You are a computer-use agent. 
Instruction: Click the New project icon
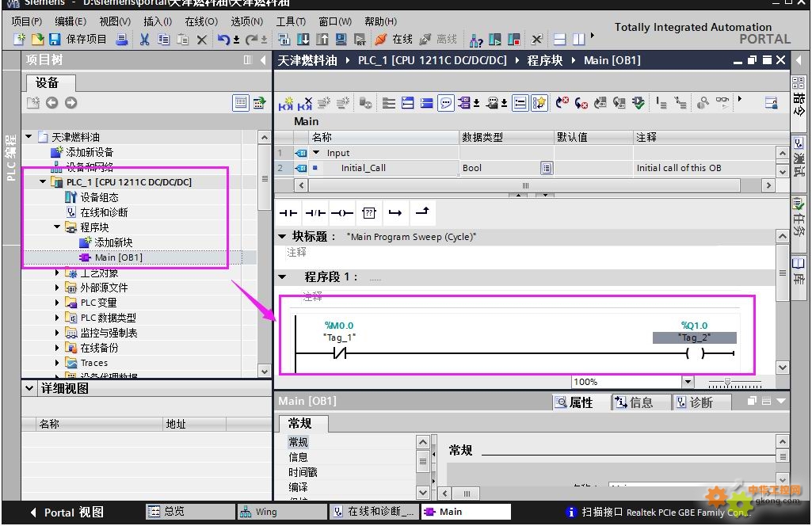tap(19, 40)
